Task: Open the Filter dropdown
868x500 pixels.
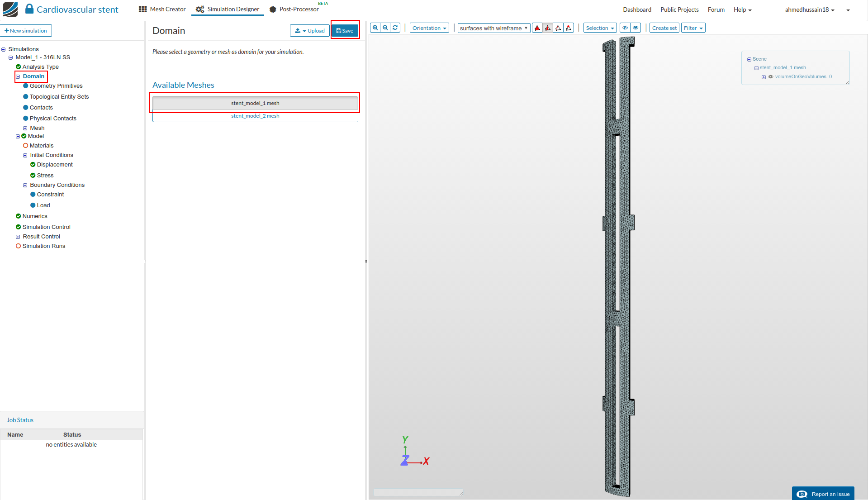Action: [x=693, y=28]
